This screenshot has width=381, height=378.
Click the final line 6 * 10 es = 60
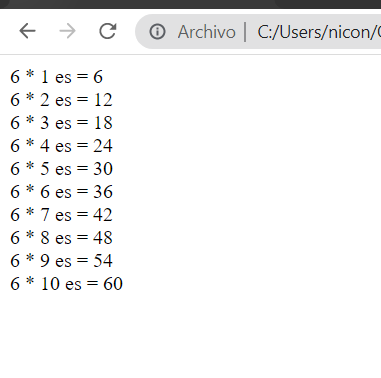[66, 284]
